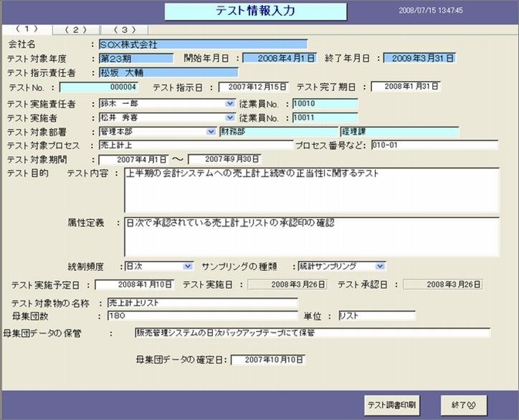519x420 pixels.
Task: Click the 終了 button
Action: [x=464, y=405]
